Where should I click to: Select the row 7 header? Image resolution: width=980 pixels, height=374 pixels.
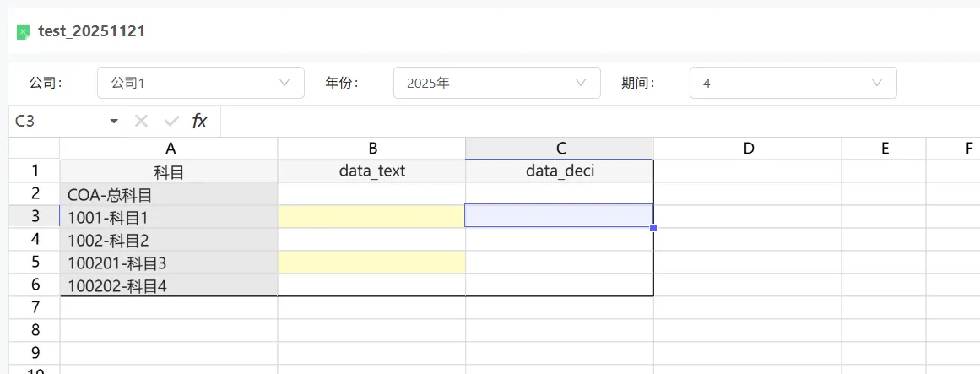pyautogui.click(x=35, y=308)
